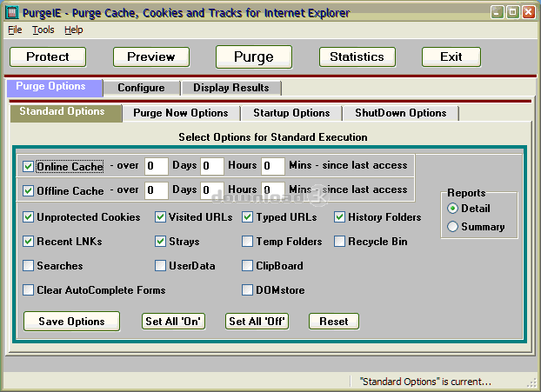
Task: Open the Help menu
Action: (x=73, y=30)
